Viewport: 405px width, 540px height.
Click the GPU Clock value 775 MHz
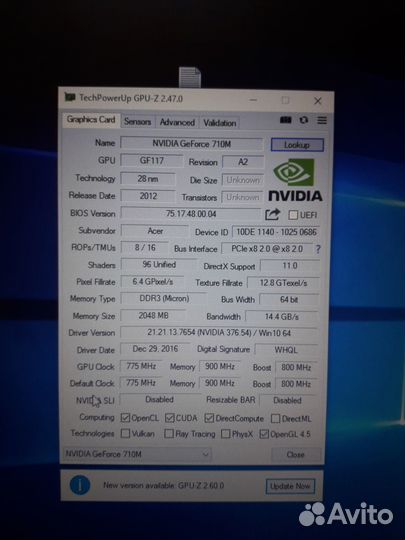click(141, 366)
